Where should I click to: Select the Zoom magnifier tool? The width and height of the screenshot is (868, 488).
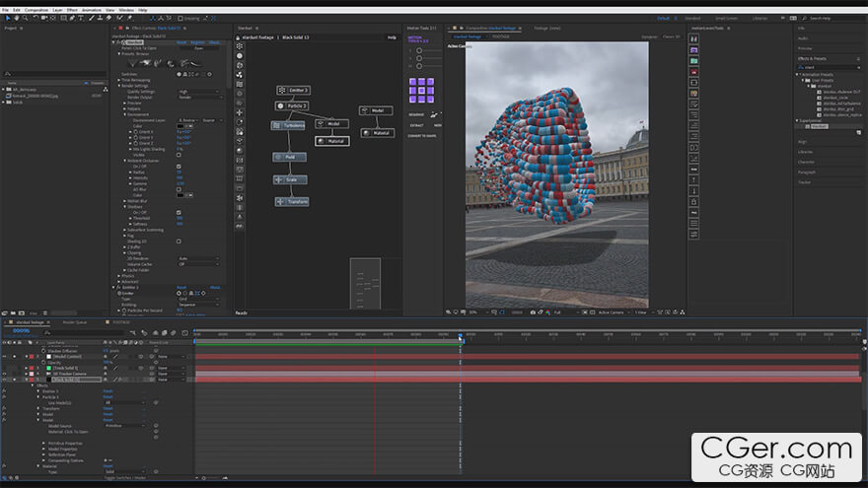click(x=25, y=19)
